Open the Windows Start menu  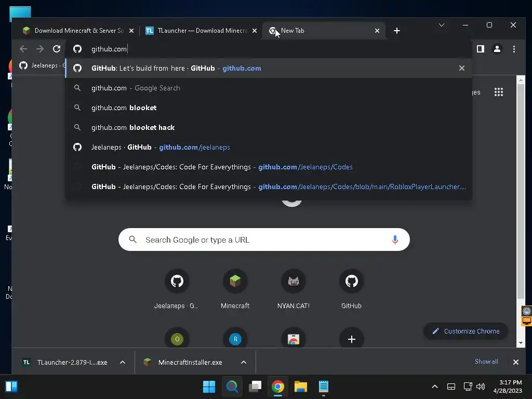209,387
